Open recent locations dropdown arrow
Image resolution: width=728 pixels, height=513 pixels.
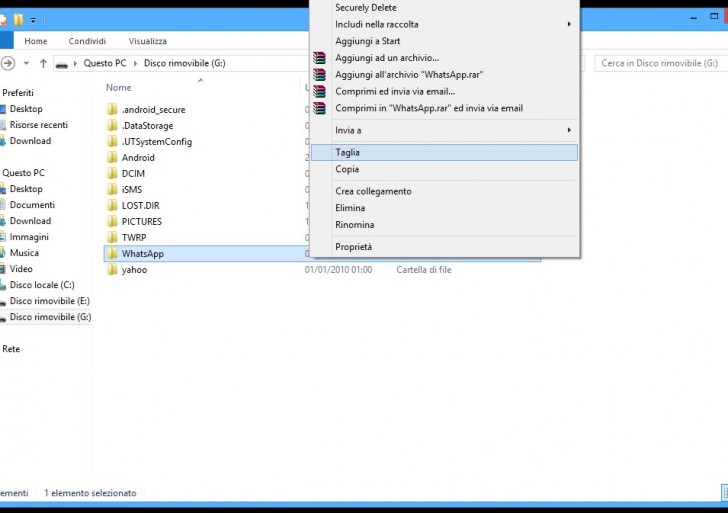coord(28,63)
